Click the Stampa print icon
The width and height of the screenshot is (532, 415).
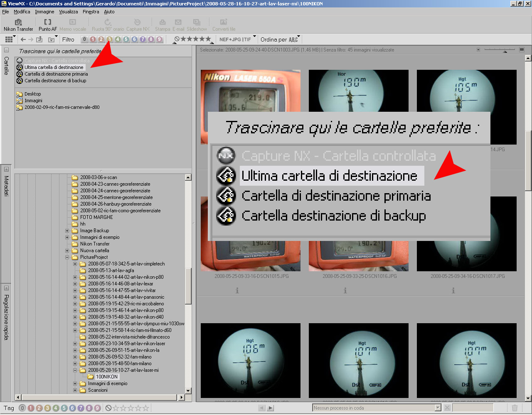pos(163,25)
